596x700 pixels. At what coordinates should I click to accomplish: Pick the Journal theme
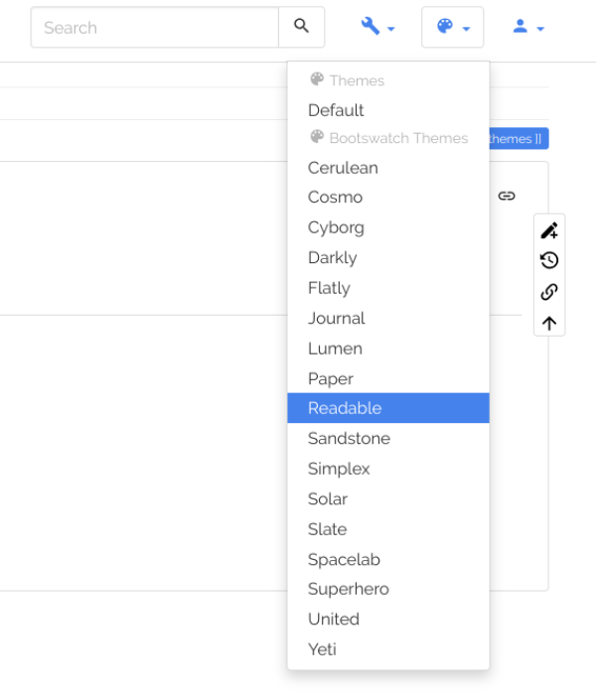click(x=336, y=318)
